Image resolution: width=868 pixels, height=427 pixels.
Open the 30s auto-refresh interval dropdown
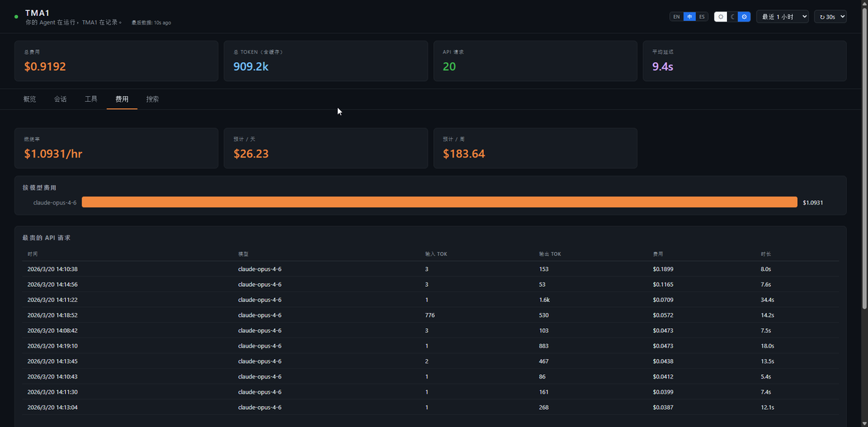830,17
